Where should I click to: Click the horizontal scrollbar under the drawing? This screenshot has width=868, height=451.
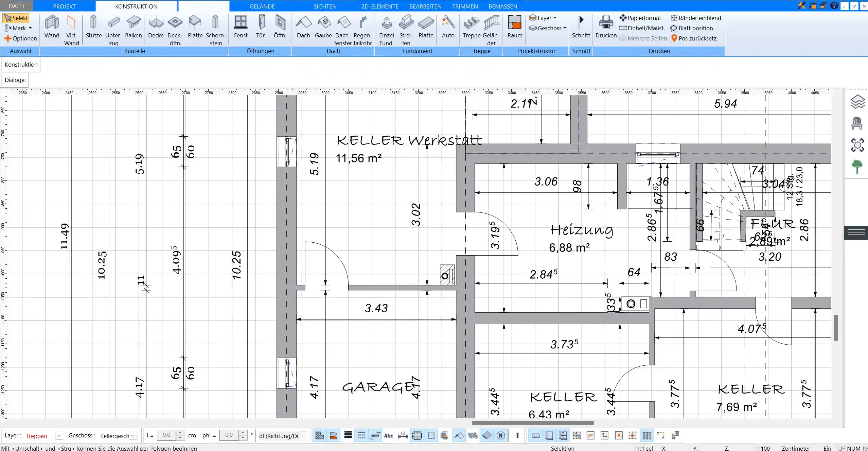(532, 423)
